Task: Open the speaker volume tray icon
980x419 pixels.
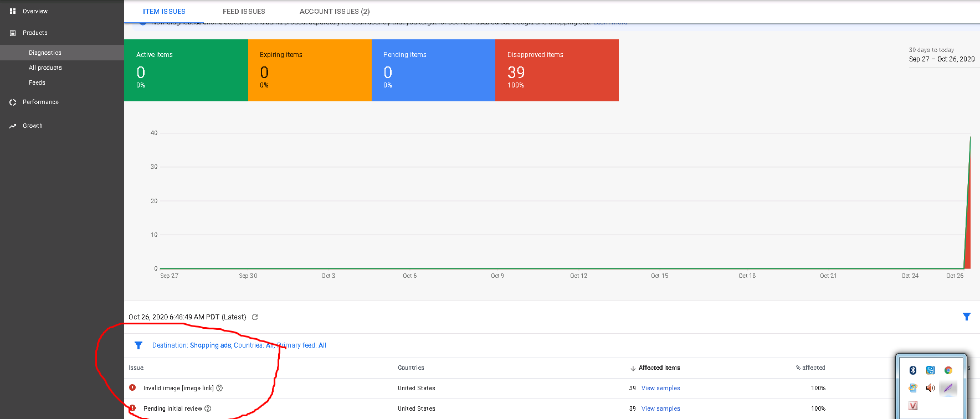Action: 930,388
